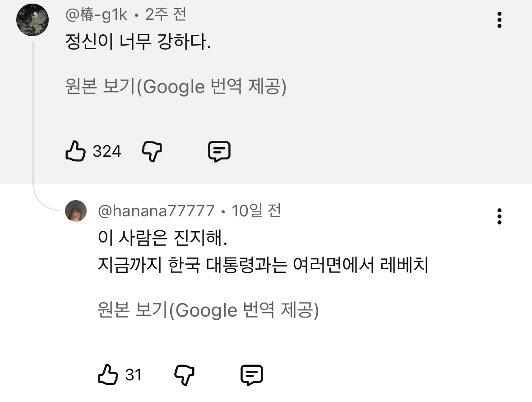Like the hanana77777 reply with 31 likes
The height and width of the screenshot is (402, 532).
108,375
